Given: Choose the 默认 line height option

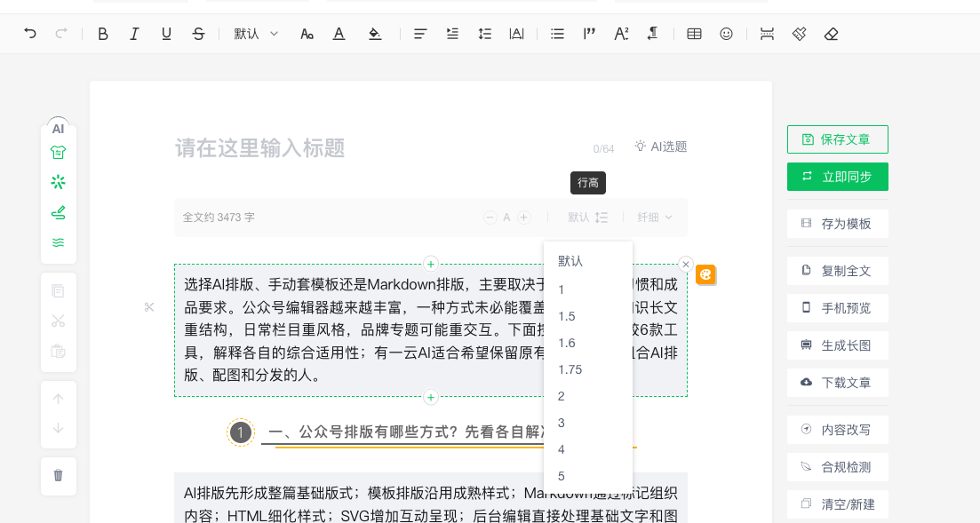Looking at the screenshot, I should point(588,261).
